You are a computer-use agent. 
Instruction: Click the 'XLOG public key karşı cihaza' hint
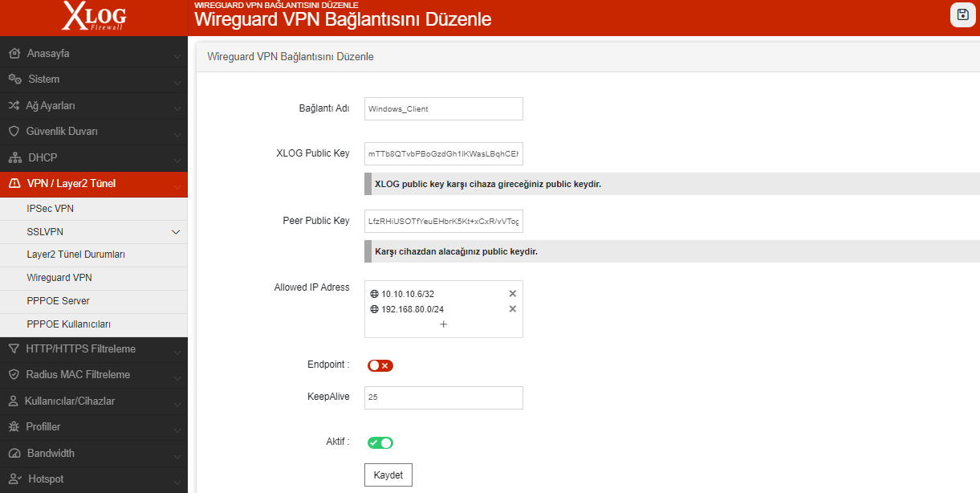click(x=488, y=184)
